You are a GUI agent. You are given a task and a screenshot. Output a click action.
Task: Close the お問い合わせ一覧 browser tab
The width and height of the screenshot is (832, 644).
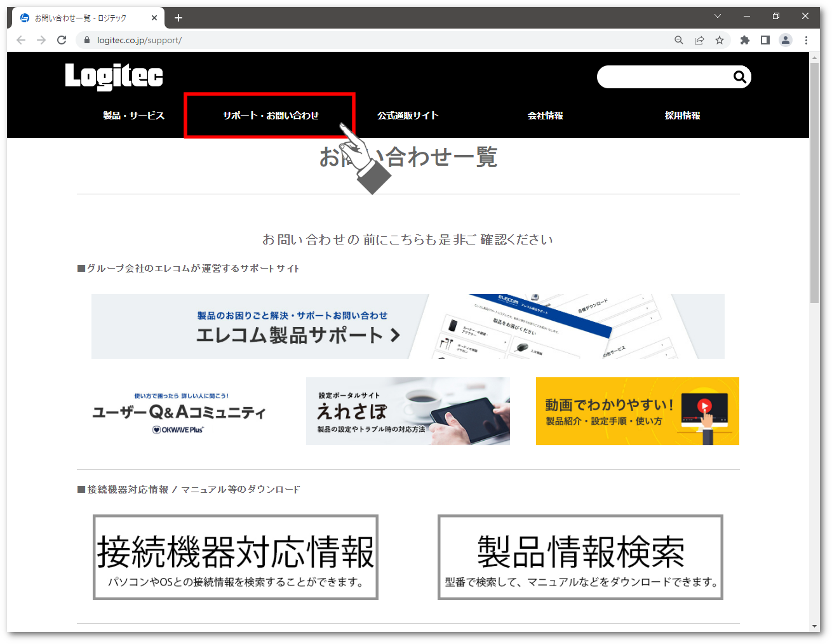click(154, 18)
